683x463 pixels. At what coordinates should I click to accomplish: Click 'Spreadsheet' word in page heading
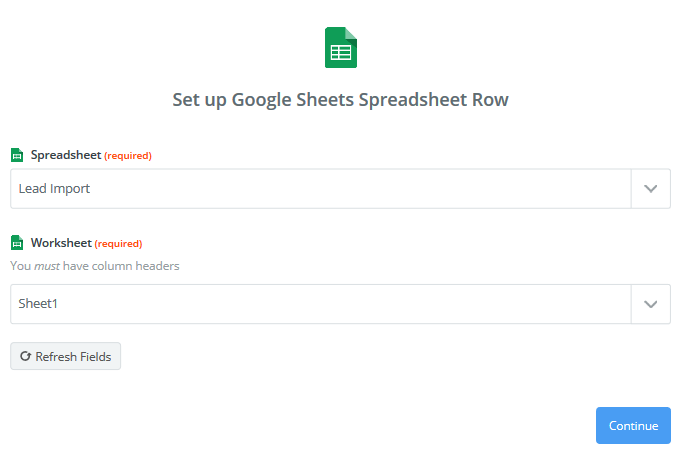[413, 100]
